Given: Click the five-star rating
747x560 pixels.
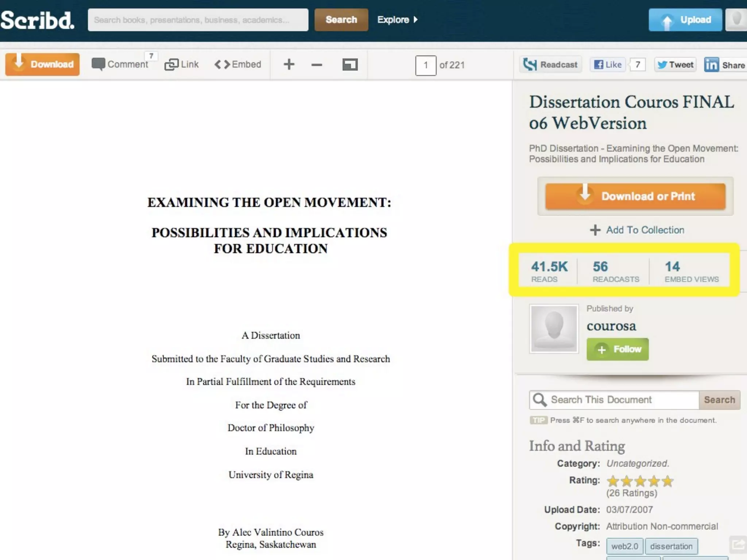Looking at the screenshot, I should pos(640,481).
